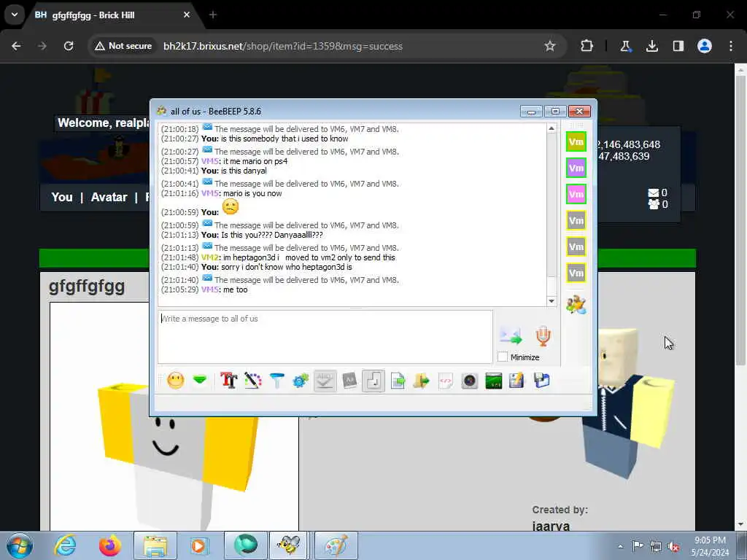Image resolution: width=747 pixels, height=560 pixels.
Task: Click the code snippet </> icon
Action: [x=446, y=381]
